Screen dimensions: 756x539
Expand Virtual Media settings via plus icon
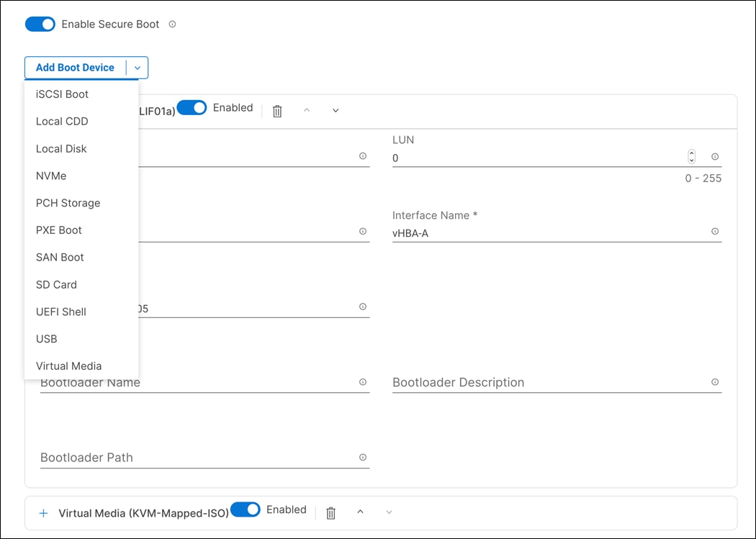(43, 512)
